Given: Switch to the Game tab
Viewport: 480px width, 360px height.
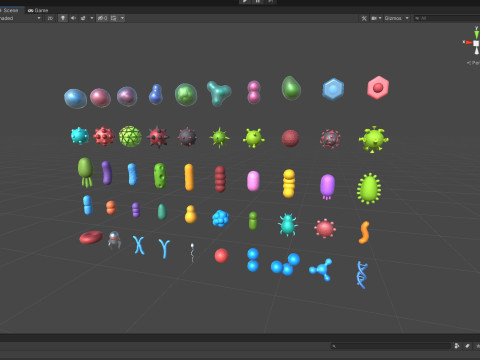Looking at the screenshot, I should 38,10.
